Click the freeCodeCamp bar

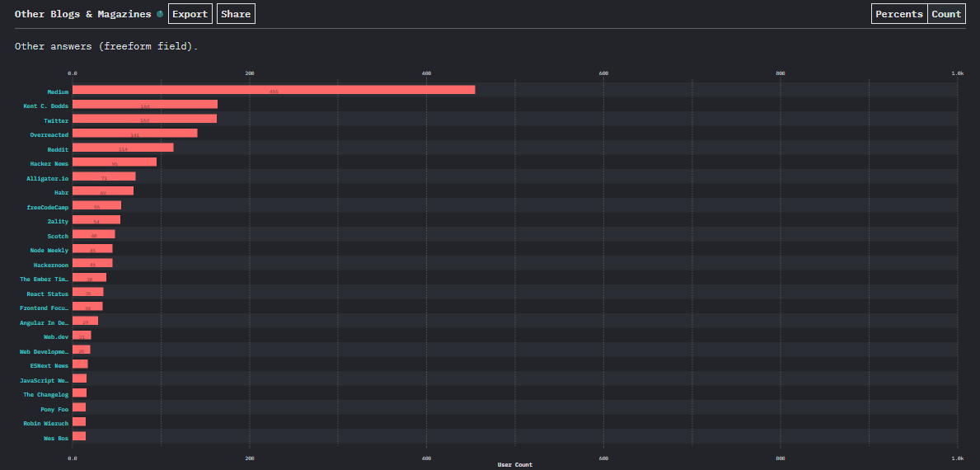pyautogui.click(x=97, y=205)
